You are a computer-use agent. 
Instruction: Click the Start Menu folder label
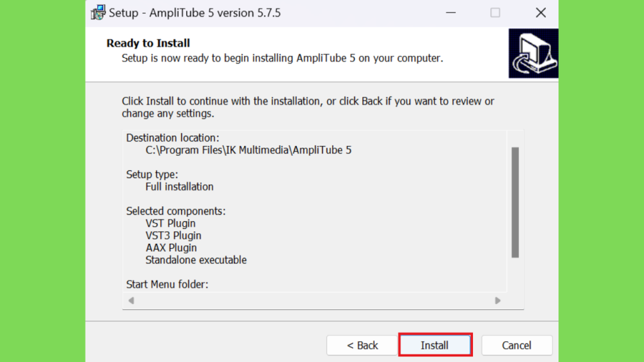(167, 284)
